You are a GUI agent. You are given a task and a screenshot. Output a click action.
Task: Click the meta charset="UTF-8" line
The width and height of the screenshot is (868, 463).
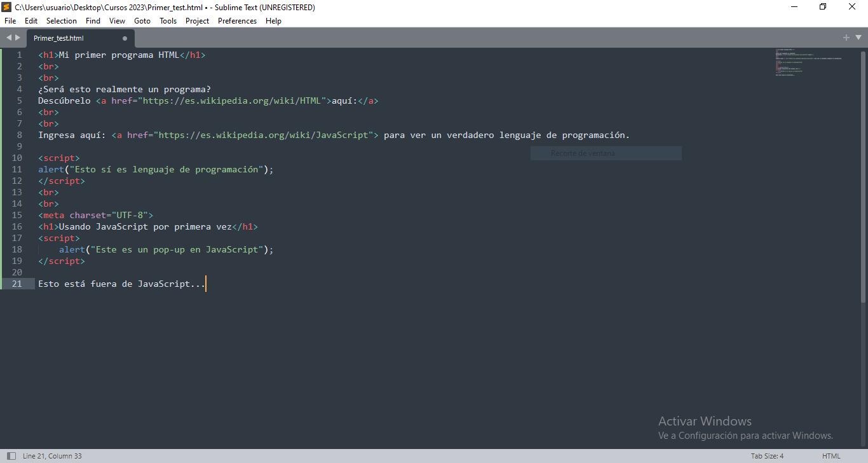pyautogui.click(x=95, y=215)
